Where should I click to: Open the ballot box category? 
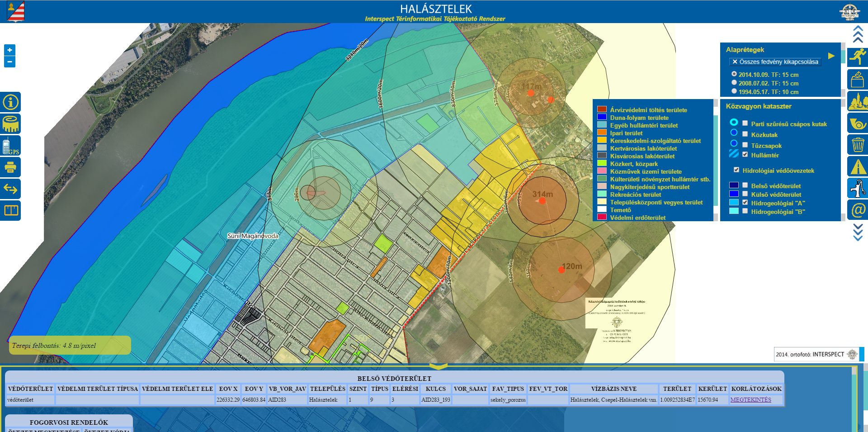tap(858, 79)
